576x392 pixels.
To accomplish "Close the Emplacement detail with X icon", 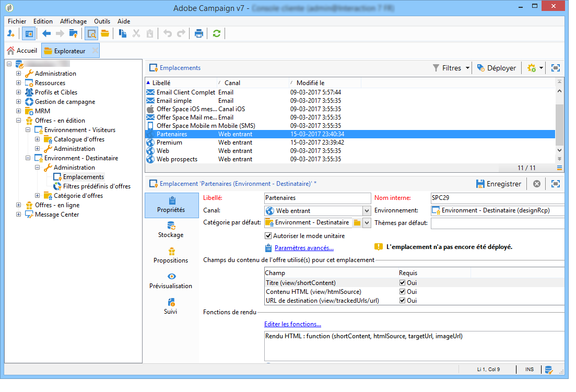I will [x=537, y=184].
